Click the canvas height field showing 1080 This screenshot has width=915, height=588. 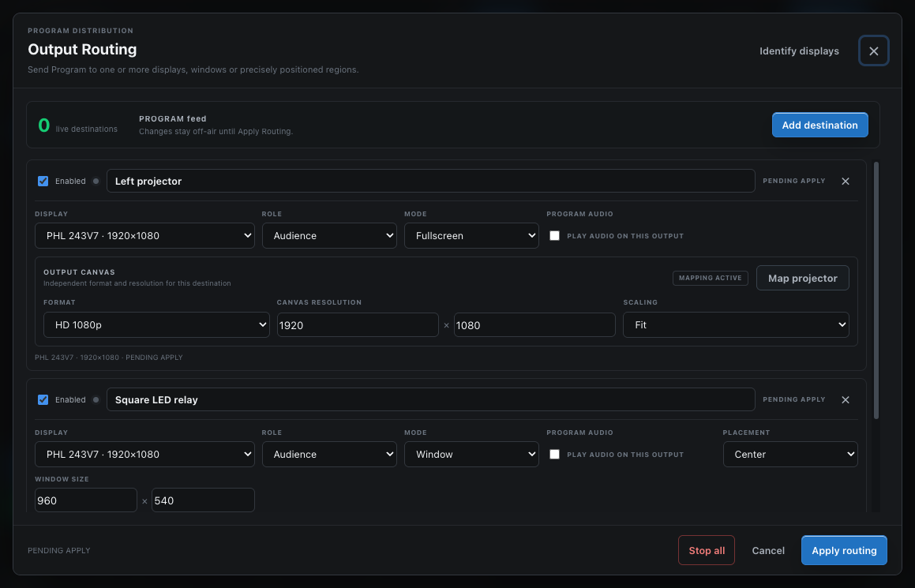[x=534, y=325]
